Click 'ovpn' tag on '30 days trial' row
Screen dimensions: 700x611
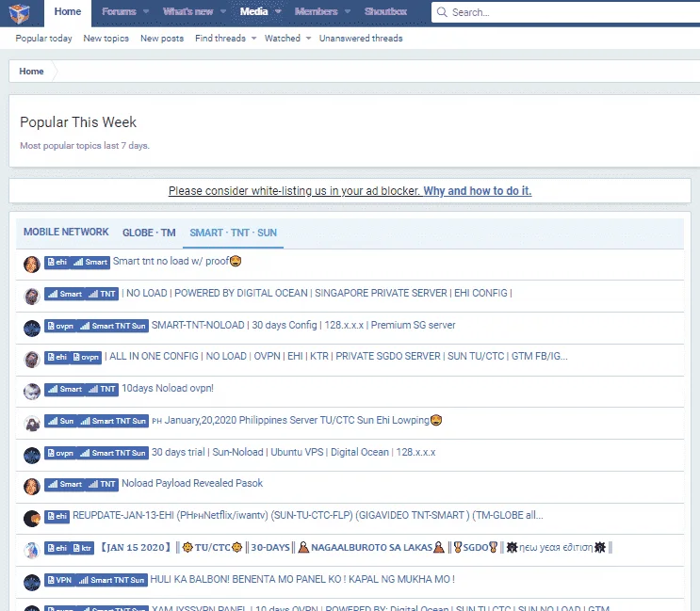(60, 453)
